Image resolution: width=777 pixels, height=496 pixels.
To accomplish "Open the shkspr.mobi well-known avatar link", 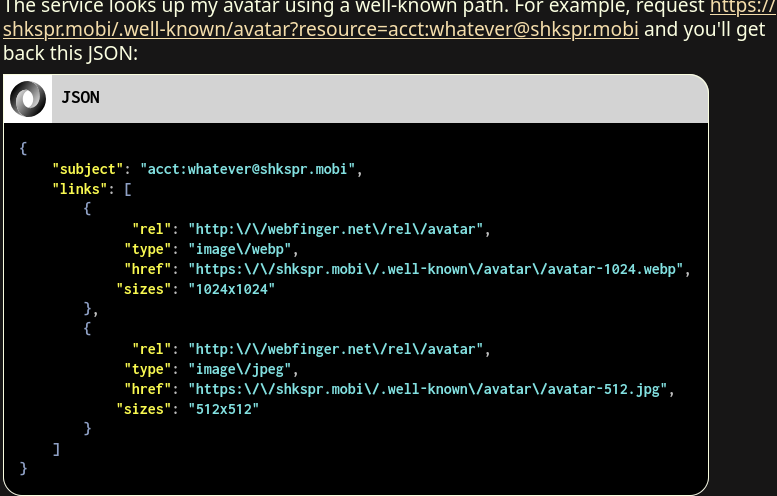I will click(x=320, y=28).
